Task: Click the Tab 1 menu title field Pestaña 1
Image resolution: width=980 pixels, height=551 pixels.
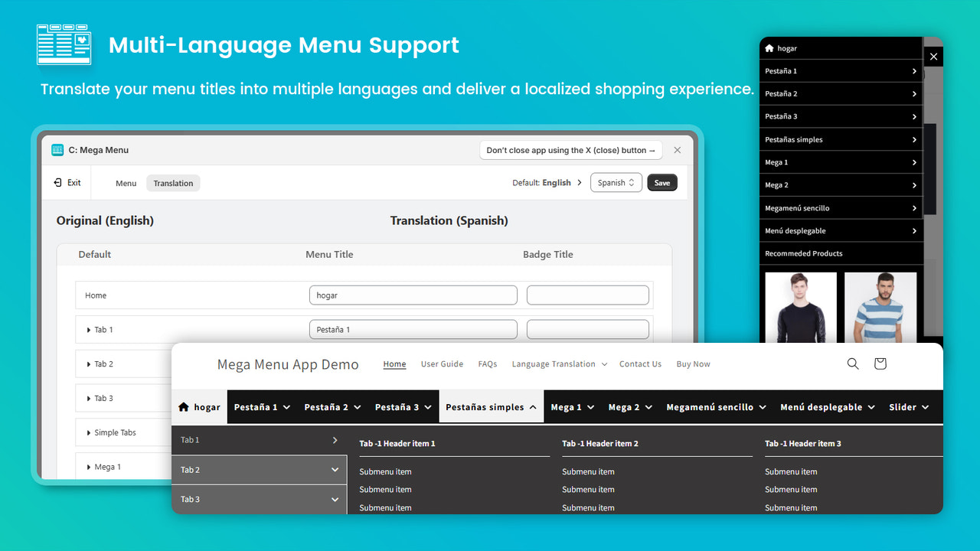Action: point(413,330)
